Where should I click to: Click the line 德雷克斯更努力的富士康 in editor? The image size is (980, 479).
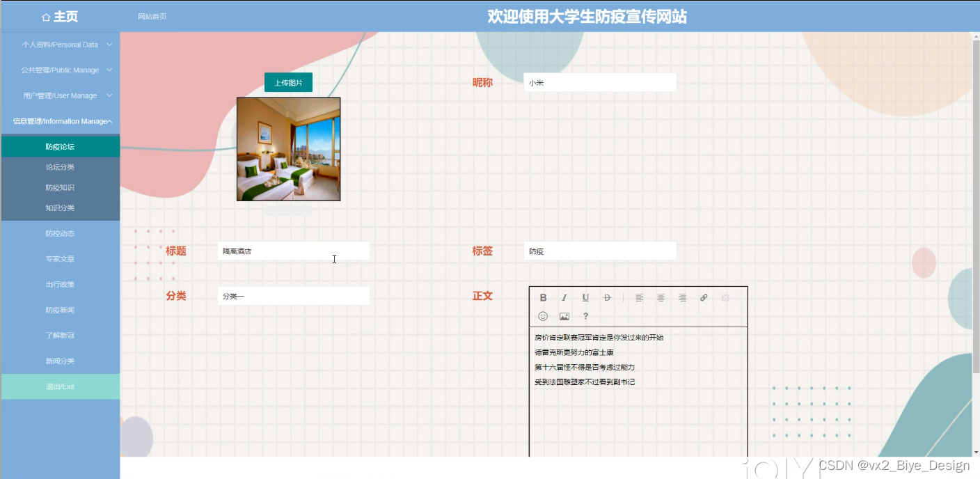point(574,352)
